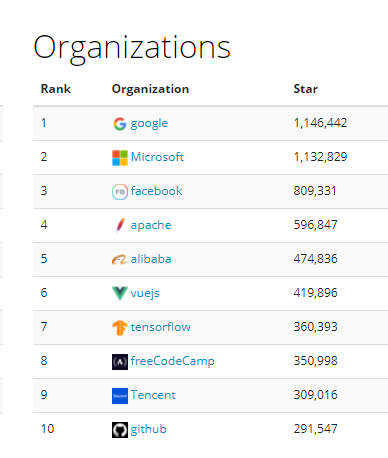Visit the apache organization link

(x=151, y=225)
